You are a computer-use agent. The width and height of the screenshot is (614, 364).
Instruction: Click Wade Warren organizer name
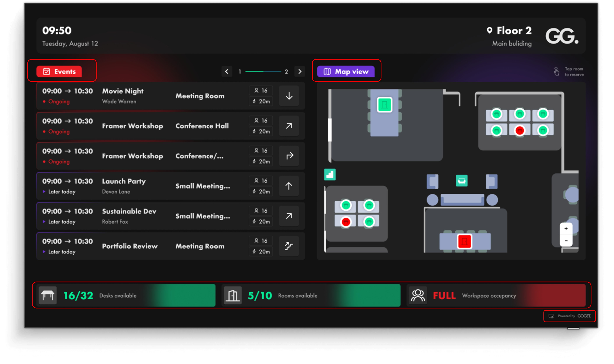tap(119, 102)
